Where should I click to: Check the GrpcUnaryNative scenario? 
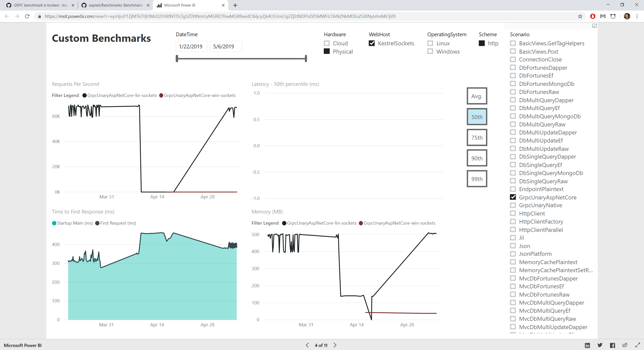point(513,205)
